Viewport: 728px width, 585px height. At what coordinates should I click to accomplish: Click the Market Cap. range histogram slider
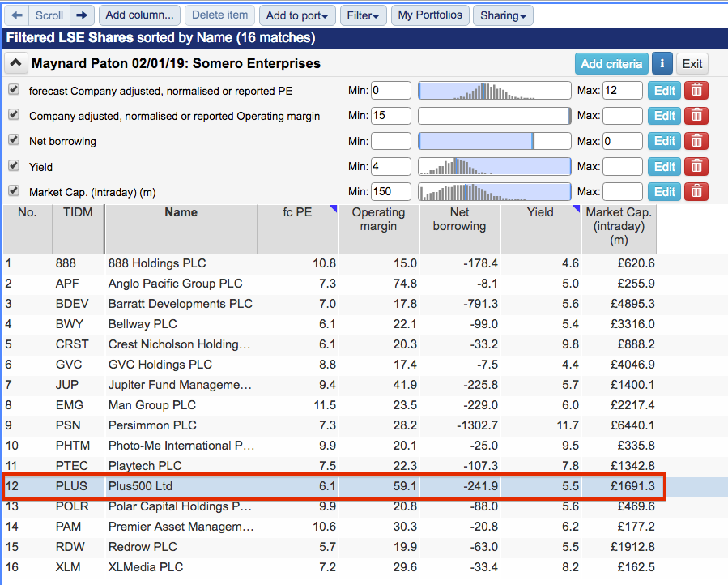click(495, 192)
